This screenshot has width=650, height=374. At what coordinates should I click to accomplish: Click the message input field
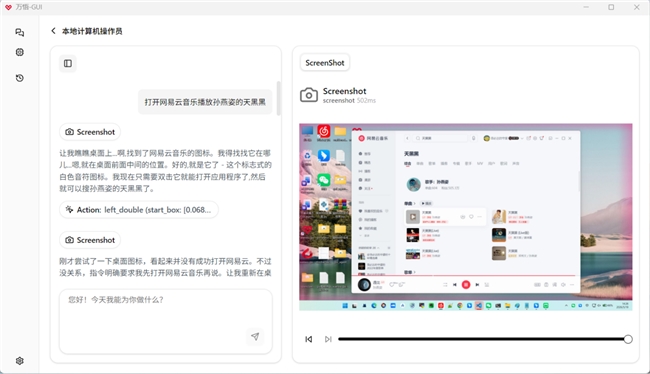[x=166, y=321]
